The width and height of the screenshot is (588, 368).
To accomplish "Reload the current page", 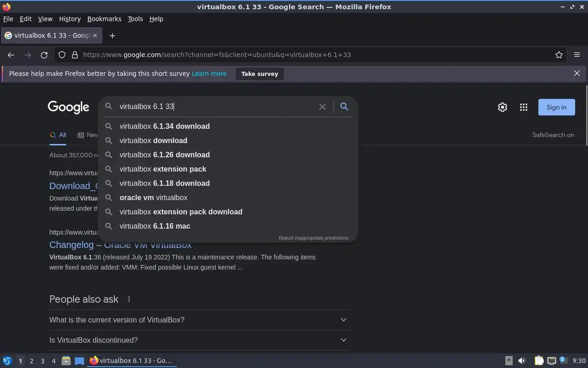I will (44, 55).
